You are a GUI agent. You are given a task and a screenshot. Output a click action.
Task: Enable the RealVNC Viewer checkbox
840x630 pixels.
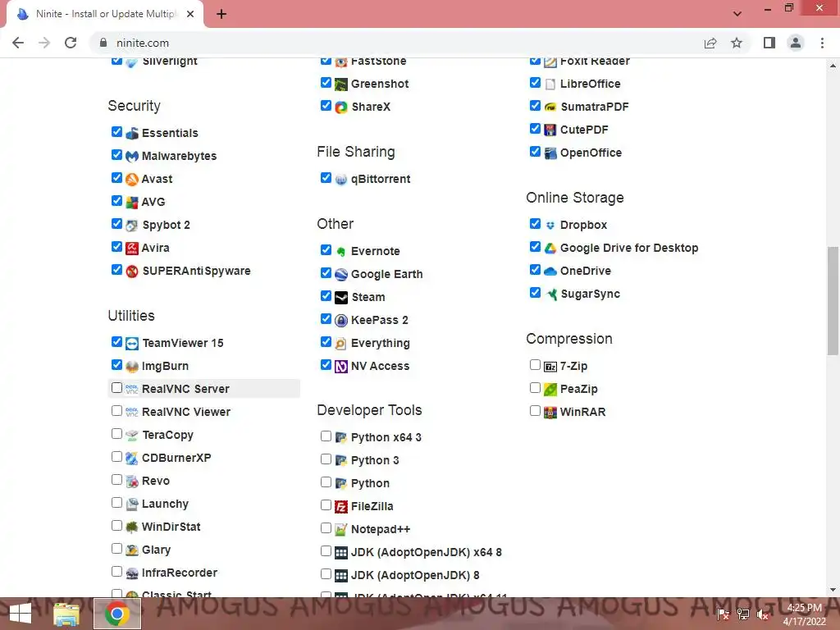click(116, 410)
